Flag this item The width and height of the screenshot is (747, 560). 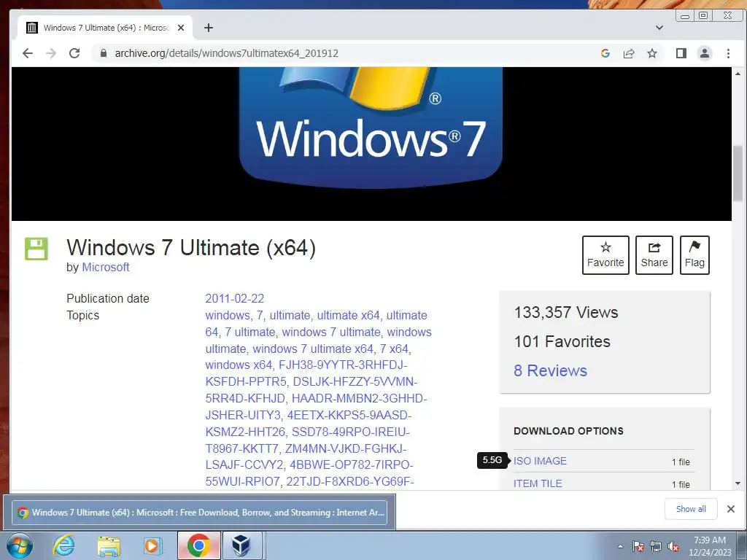click(x=694, y=255)
